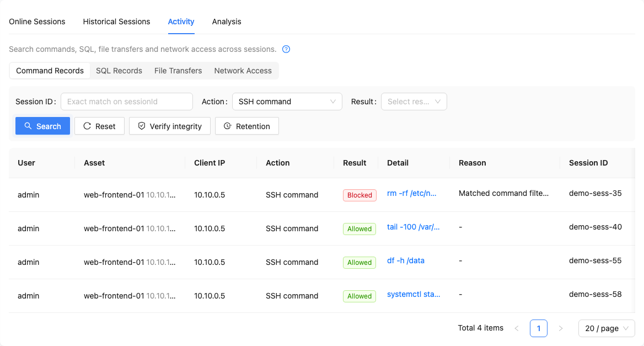Open the Action dropdown showing SSH command
The height and width of the screenshot is (346, 644).
tap(287, 102)
